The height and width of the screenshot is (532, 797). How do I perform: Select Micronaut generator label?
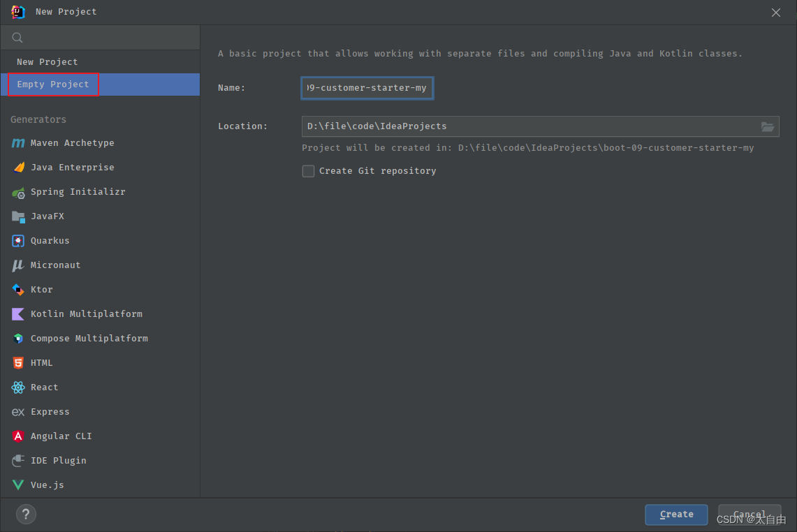55,265
